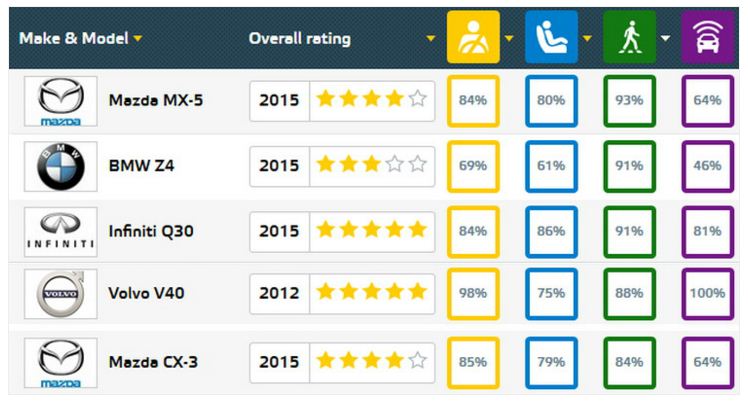Click the BMW logo
Screen dimensions: 748x401
61,166
